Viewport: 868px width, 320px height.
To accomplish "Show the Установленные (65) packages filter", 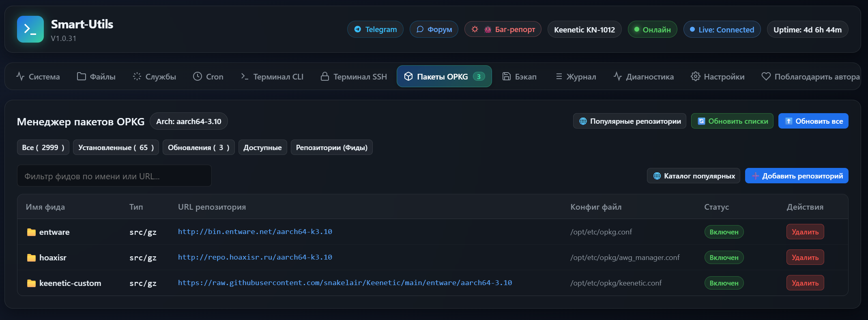I will pyautogui.click(x=116, y=147).
